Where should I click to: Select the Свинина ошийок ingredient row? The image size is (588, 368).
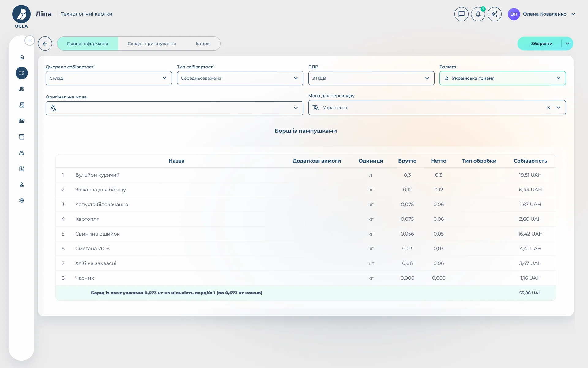306,234
